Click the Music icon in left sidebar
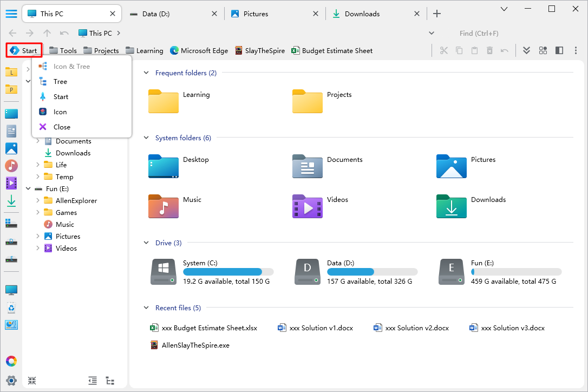This screenshot has width=588, height=392. coord(11,166)
